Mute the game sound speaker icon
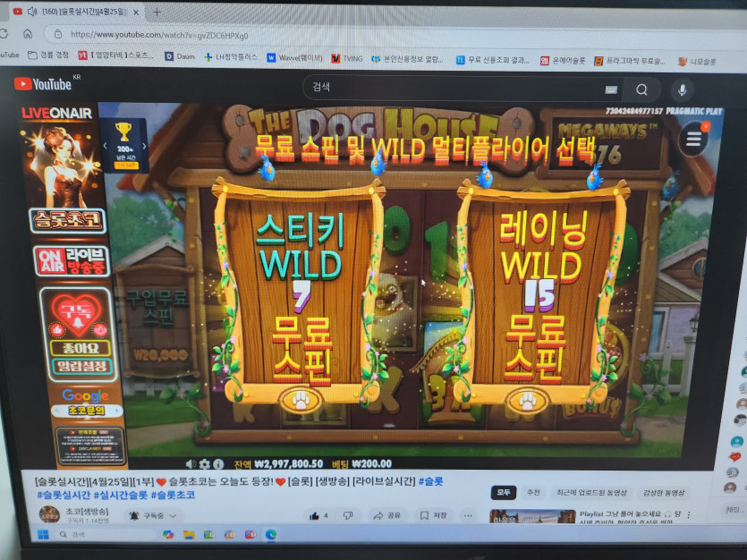The image size is (747, 560). pos(191,463)
